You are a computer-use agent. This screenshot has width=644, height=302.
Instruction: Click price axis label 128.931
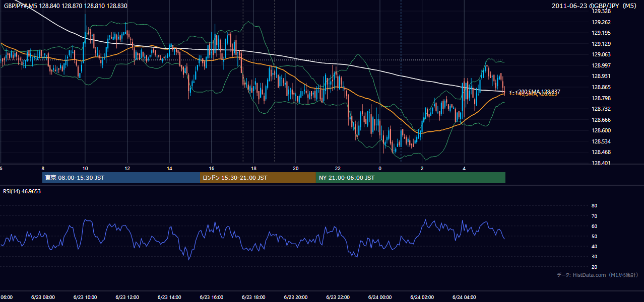601,76
